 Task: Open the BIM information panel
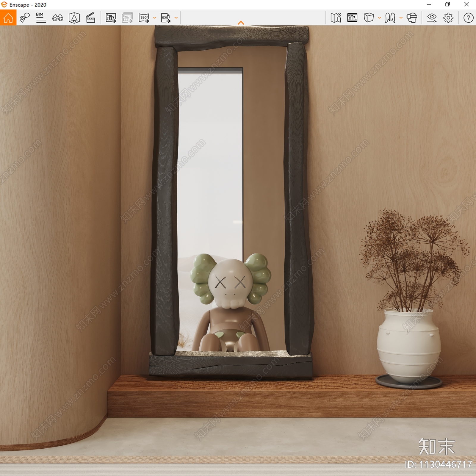(41, 18)
